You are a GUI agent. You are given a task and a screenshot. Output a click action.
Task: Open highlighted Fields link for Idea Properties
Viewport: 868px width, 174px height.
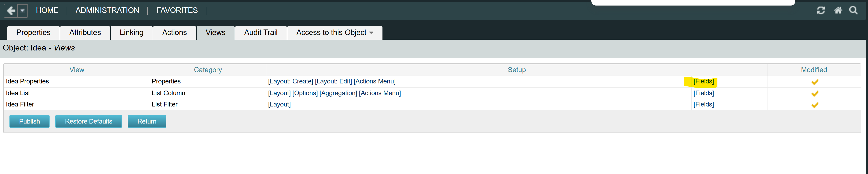704,81
